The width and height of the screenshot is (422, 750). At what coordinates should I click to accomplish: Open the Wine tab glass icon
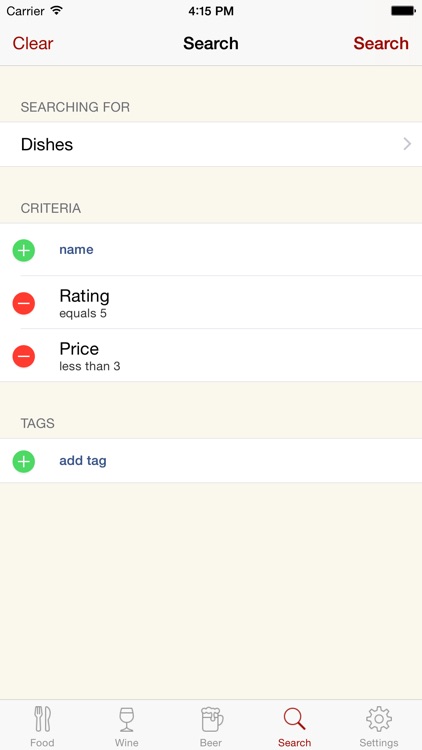pos(126,719)
